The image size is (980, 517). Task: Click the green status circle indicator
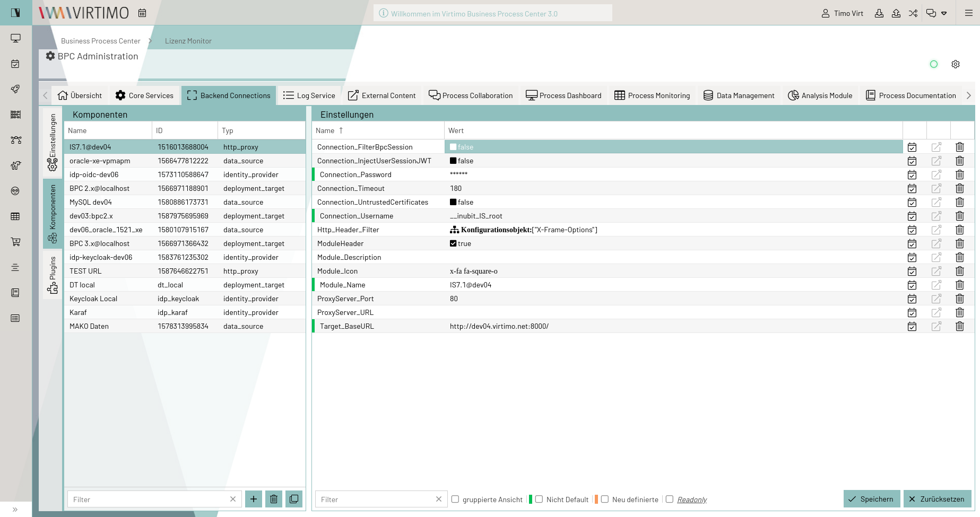[934, 64]
